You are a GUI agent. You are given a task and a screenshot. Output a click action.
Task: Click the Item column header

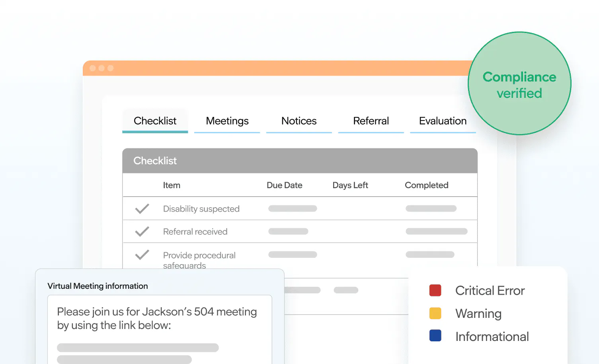172,185
